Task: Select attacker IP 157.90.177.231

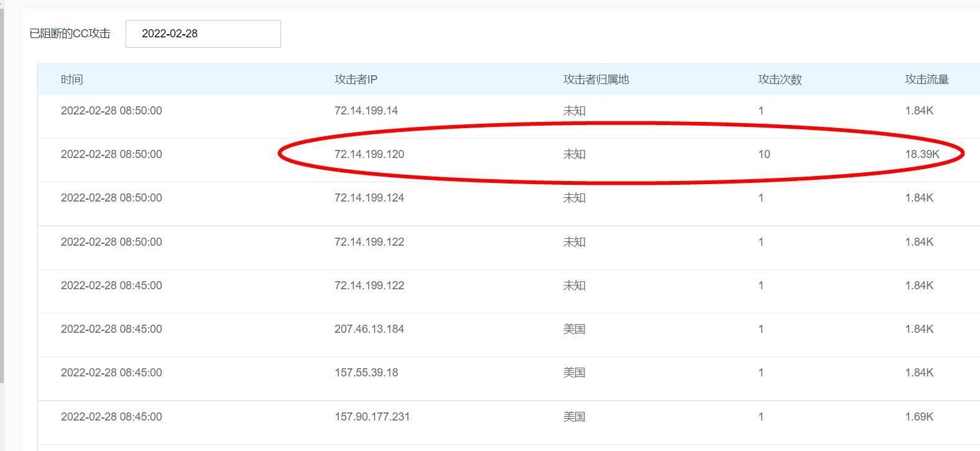Action: 372,417
